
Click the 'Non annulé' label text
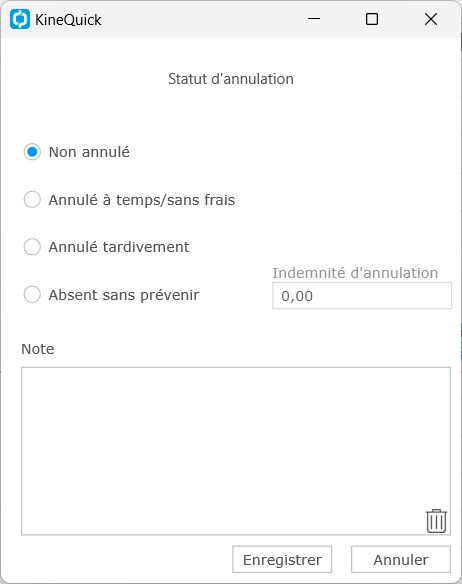pos(89,152)
